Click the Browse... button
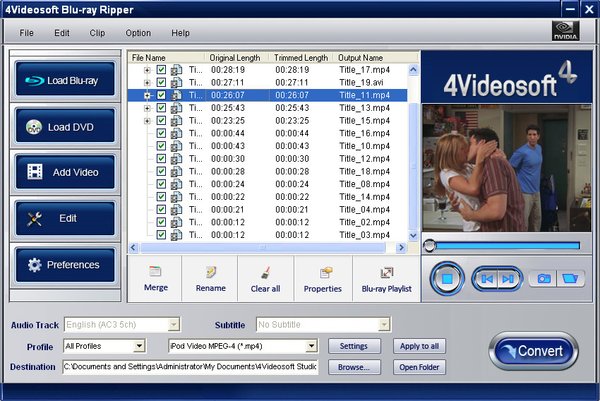The image size is (600, 401). click(354, 367)
